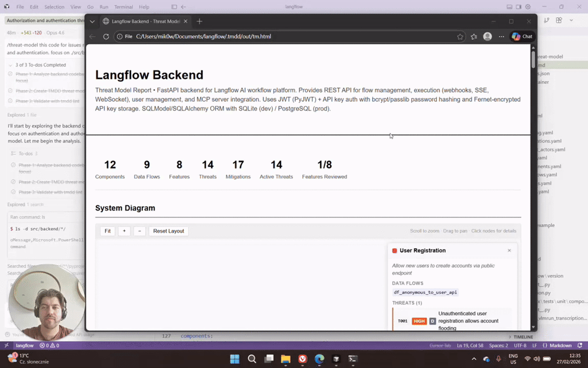The height and width of the screenshot is (368, 588).
Task: Open the browser tab search dropdown arrow
Action: pyautogui.click(x=92, y=21)
